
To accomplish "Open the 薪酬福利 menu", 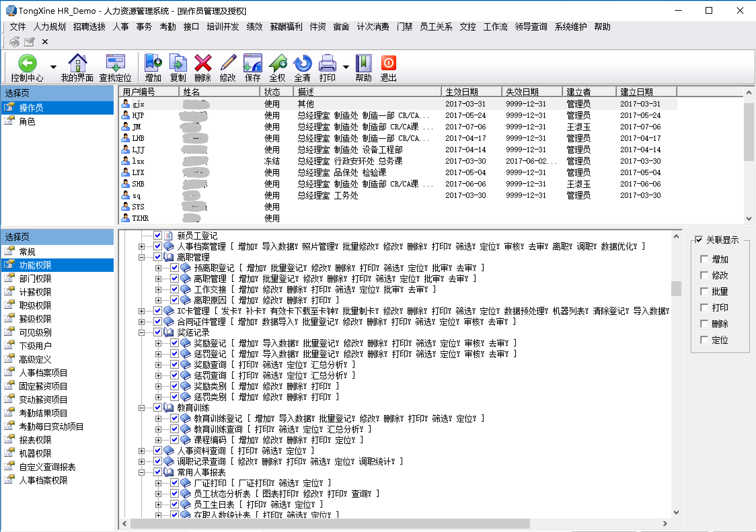I will (x=286, y=27).
